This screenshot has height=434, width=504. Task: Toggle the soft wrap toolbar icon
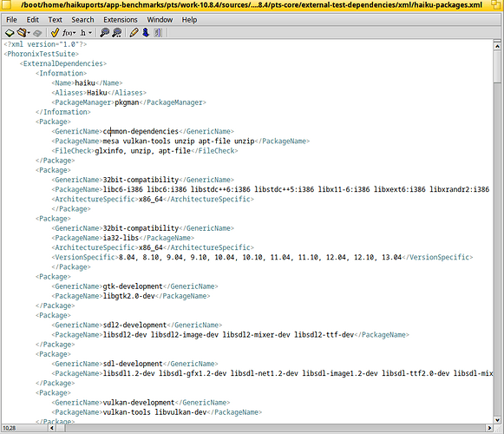pyautogui.click(x=158, y=33)
